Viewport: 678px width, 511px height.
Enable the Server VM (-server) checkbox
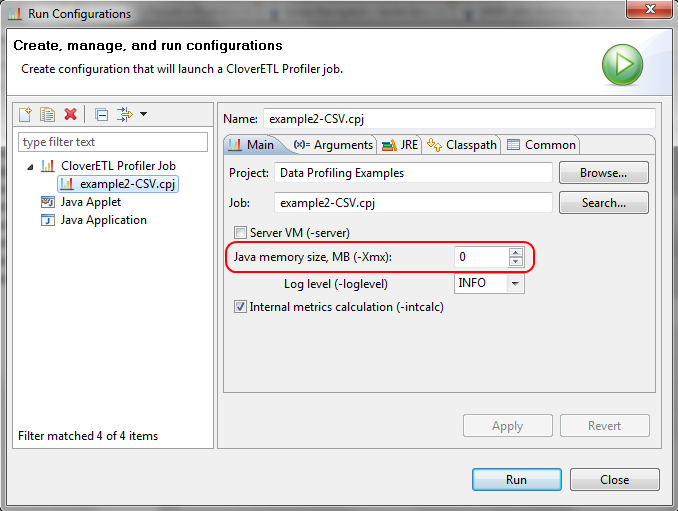click(240, 233)
